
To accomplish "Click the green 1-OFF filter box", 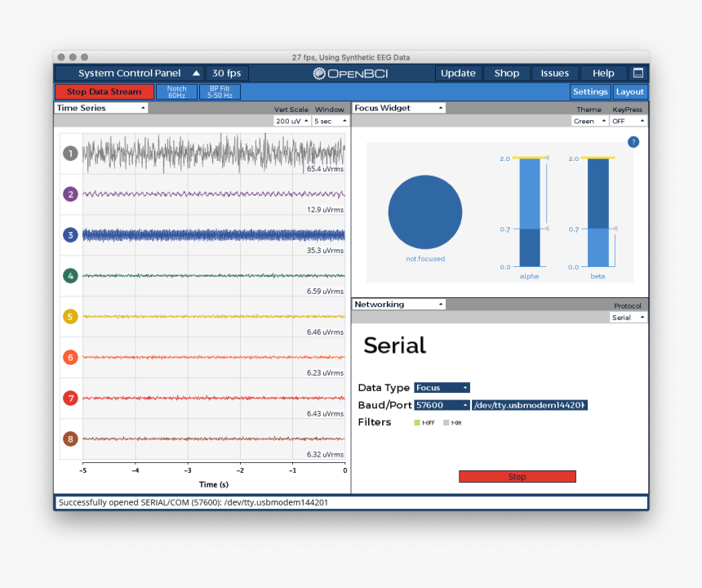I will coord(417,422).
